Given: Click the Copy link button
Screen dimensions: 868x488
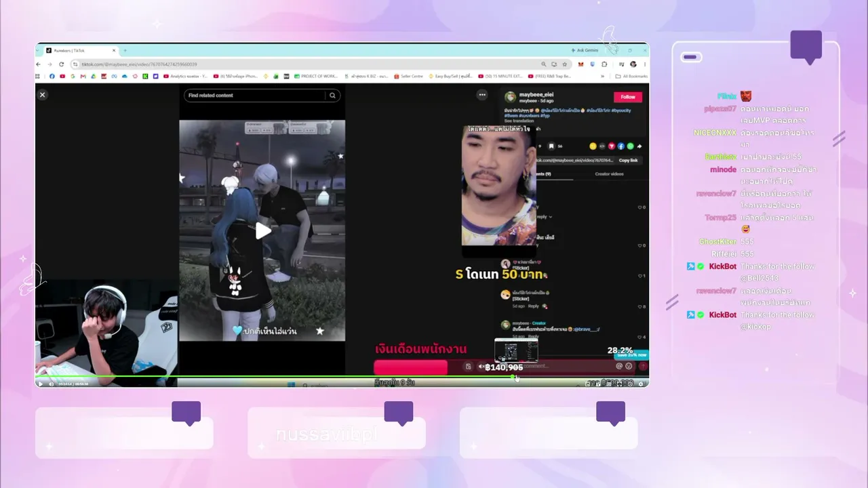Looking at the screenshot, I should click(x=628, y=161).
